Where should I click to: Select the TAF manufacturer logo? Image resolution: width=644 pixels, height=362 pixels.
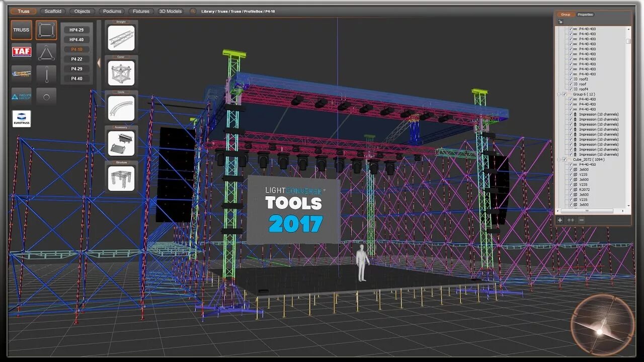click(22, 51)
